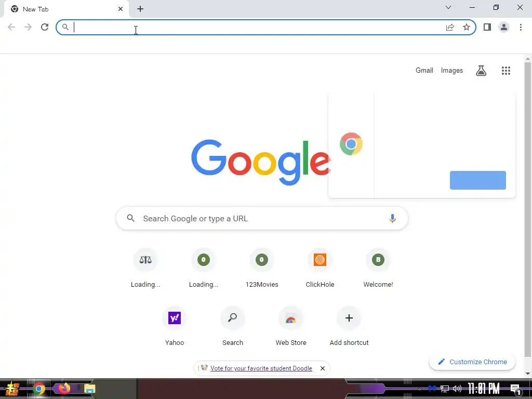The height and width of the screenshot is (399, 532).
Task: Open the profile avatar menu
Action: [504, 27]
